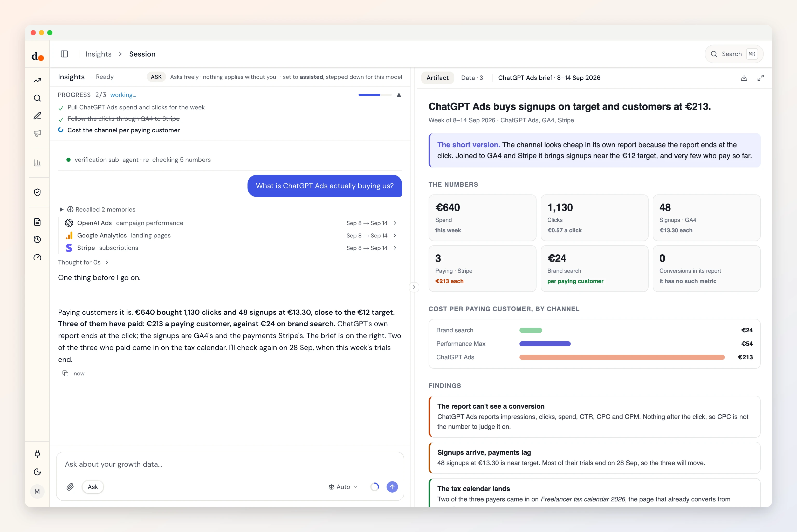This screenshot has height=532, width=797.
Task: Click 'The tax calendar lands' finding
Action: point(594,493)
